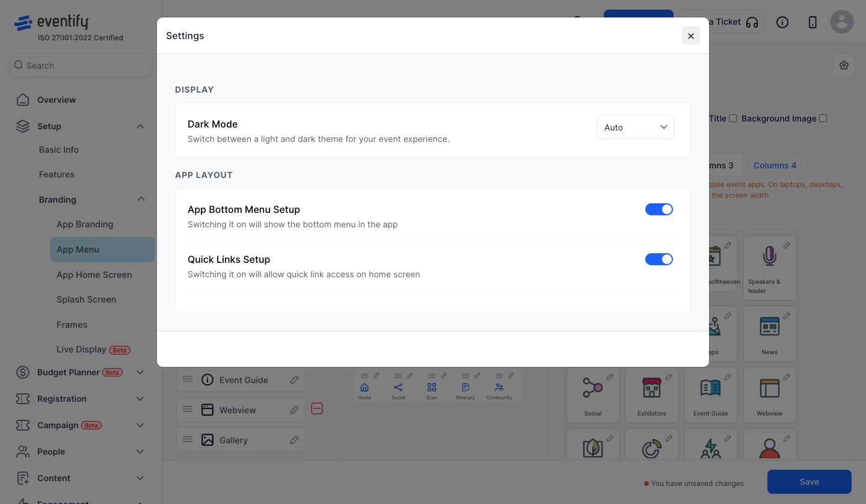Click the Speakers & leader tile
Screen dimensions: 866x504
(x=770, y=268)
